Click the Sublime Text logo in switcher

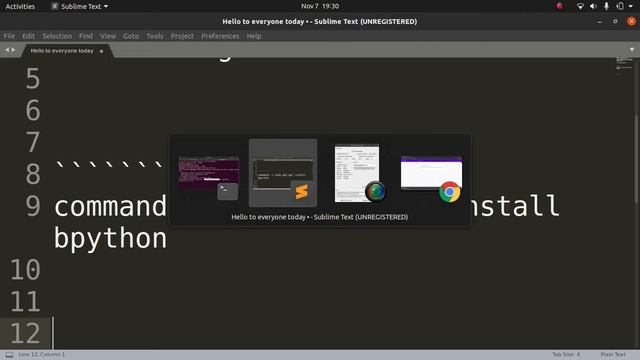click(302, 191)
